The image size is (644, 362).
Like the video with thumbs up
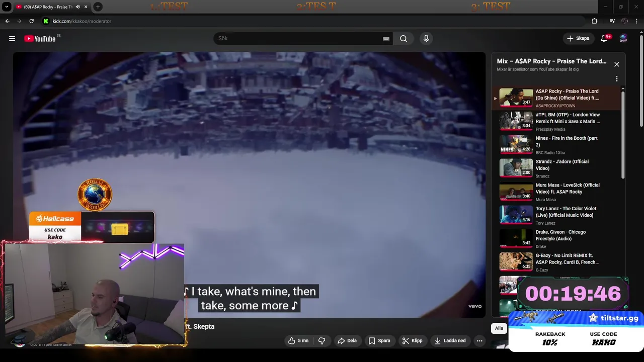[298, 341]
